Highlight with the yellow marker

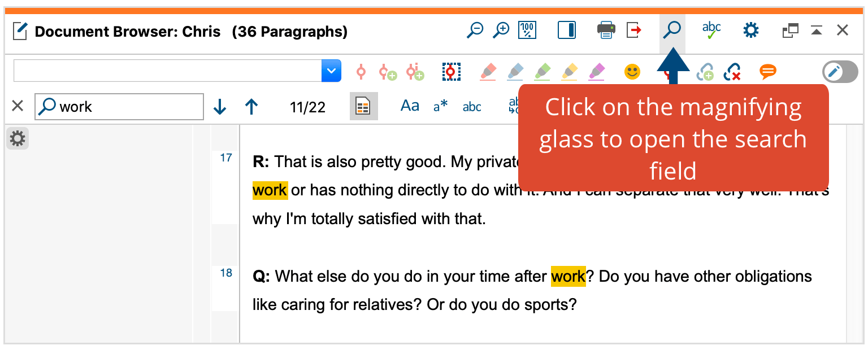569,72
